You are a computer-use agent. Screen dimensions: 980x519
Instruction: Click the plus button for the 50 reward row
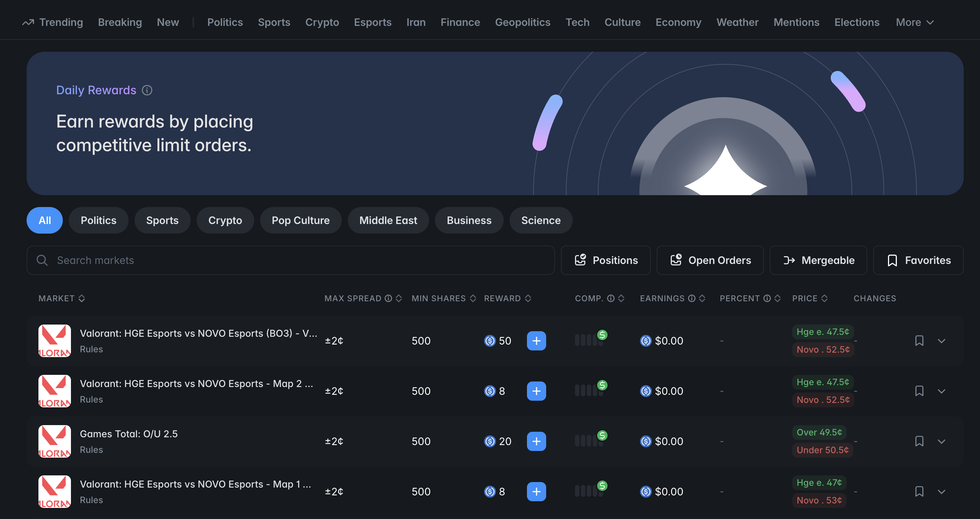click(536, 340)
